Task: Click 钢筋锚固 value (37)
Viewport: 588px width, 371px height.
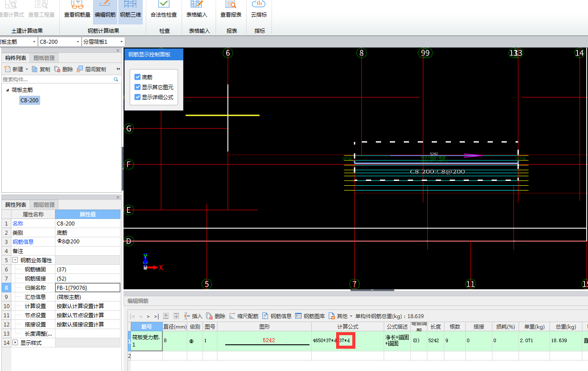Action: click(88, 269)
